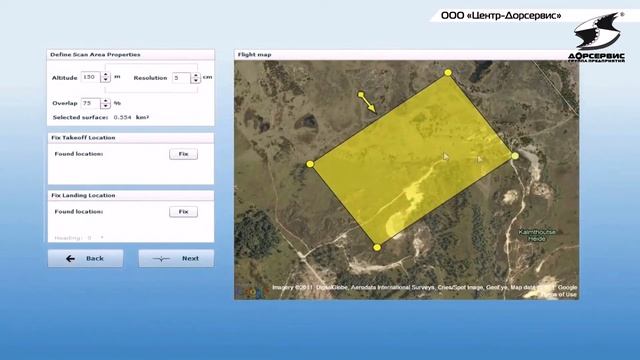Screen dimensions: 640x360
Task: Proceed with the Next button
Action: [176, 258]
